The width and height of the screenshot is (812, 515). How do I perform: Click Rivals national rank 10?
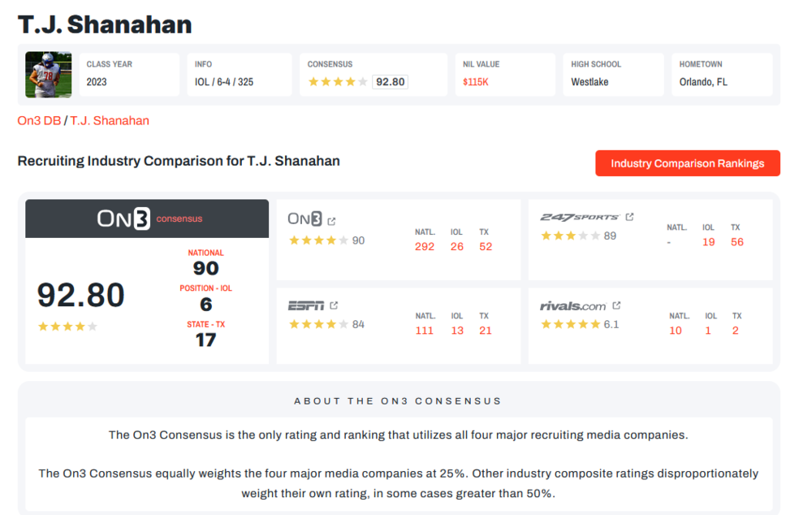pos(676,331)
